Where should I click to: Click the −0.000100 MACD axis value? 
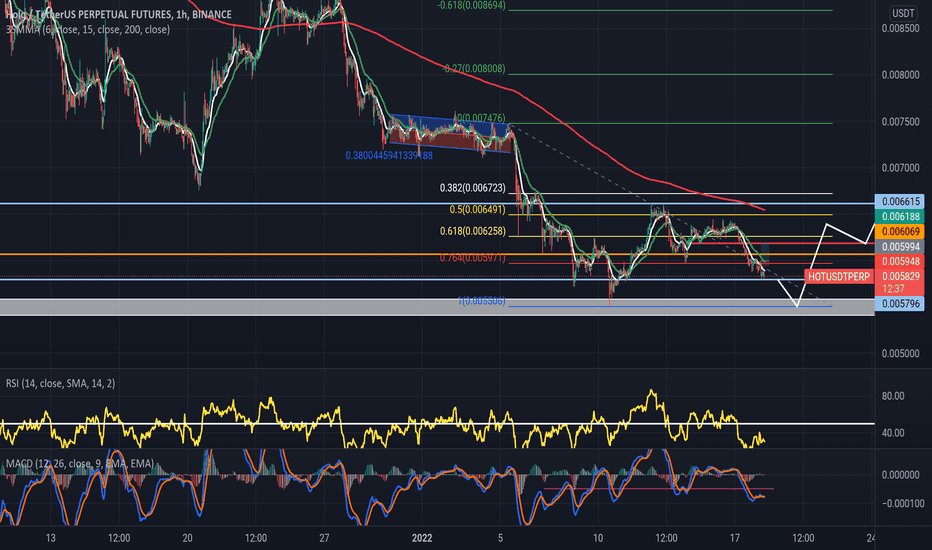coord(903,504)
